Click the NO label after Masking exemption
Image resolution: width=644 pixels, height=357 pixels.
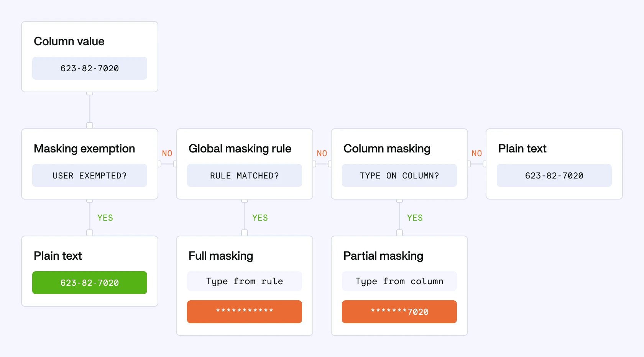pos(167,153)
